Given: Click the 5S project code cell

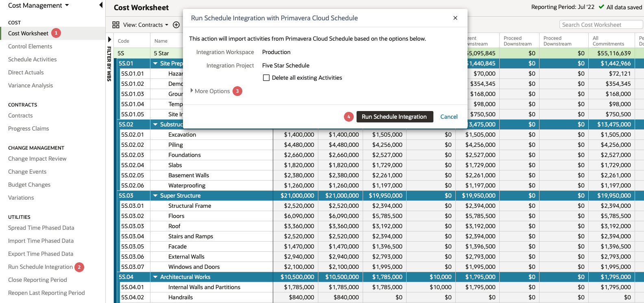Looking at the screenshot, I should coord(121,53).
